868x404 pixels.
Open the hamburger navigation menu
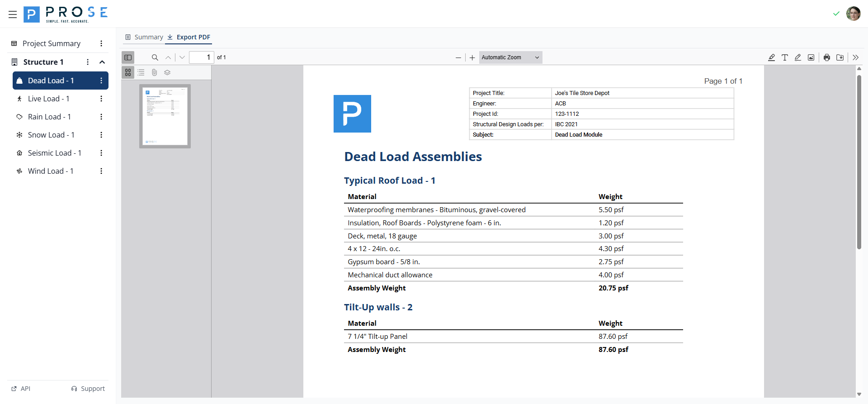pyautogui.click(x=13, y=14)
